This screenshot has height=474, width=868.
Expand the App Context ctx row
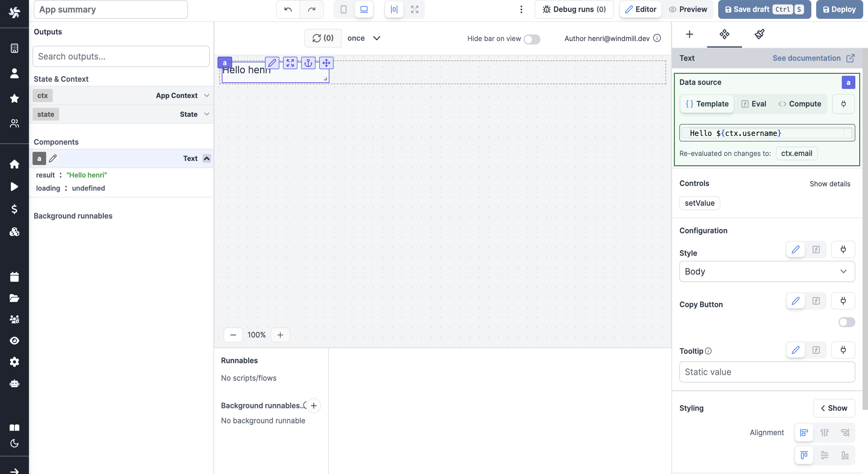click(x=206, y=95)
